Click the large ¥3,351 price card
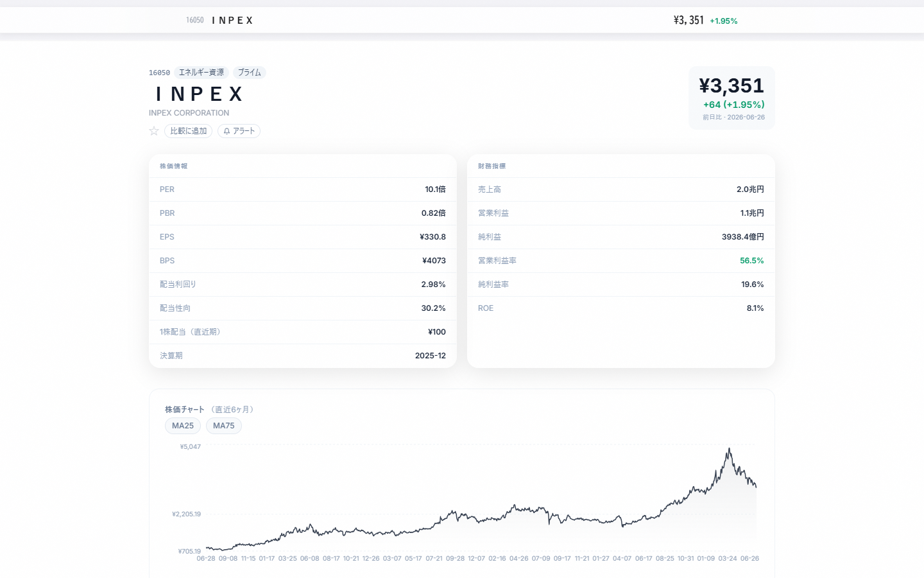Viewport: 924px width, 578px height. pos(732,98)
